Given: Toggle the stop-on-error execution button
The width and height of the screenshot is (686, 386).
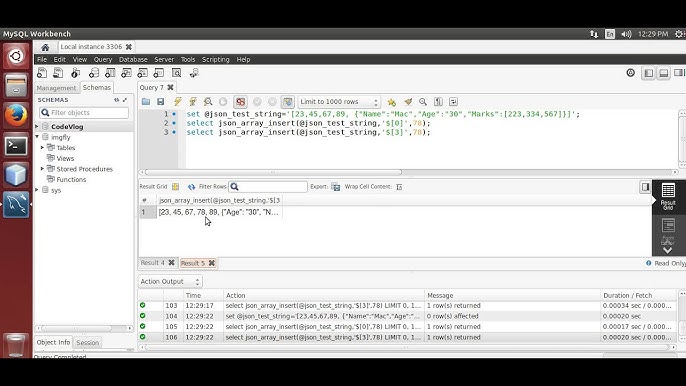Looking at the screenshot, I should 240,102.
